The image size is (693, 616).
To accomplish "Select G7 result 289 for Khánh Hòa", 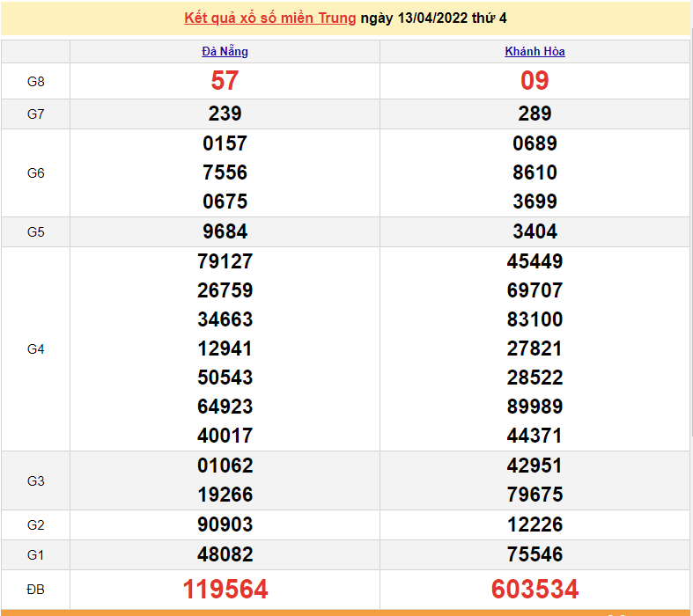I will [534, 114].
